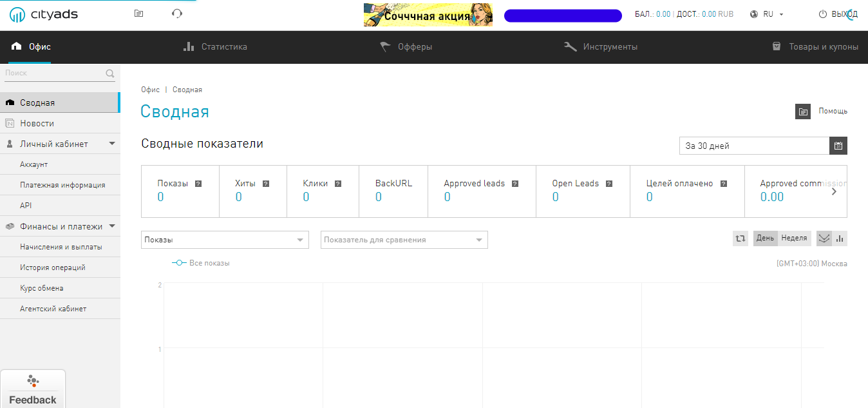Open the Офферы tab
Viewport: 868px width, 408px height.
pyautogui.click(x=406, y=47)
